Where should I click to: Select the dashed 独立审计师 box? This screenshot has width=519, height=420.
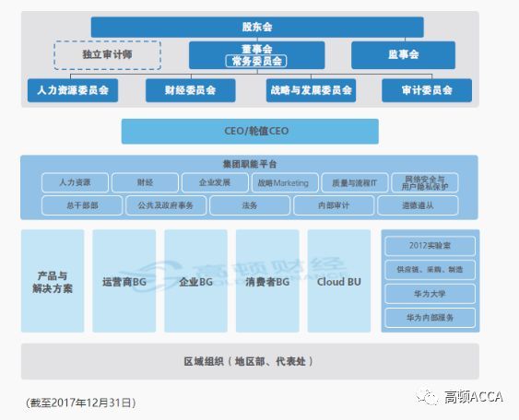click(x=107, y=55)
